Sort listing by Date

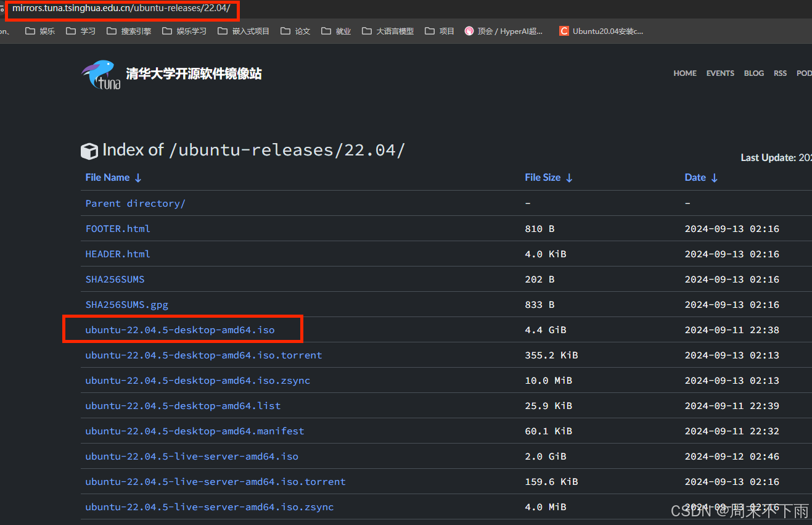tap(701, 178)
